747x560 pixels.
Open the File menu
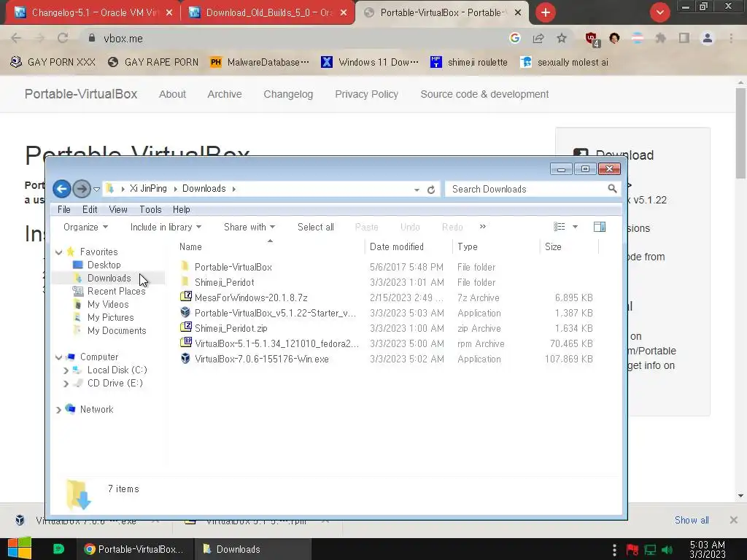point(64,209)
